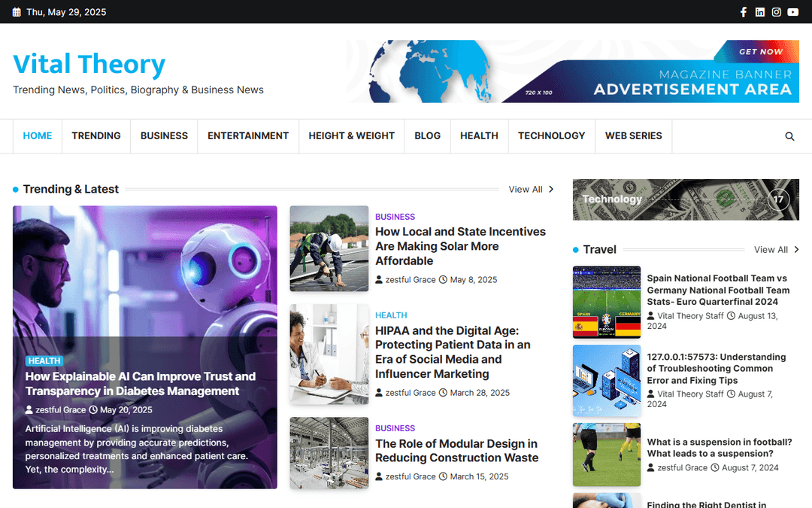Go to the HOME menu item
This screenshot has width=812, height=508.
pyautogui.click(x=38, y=135)
